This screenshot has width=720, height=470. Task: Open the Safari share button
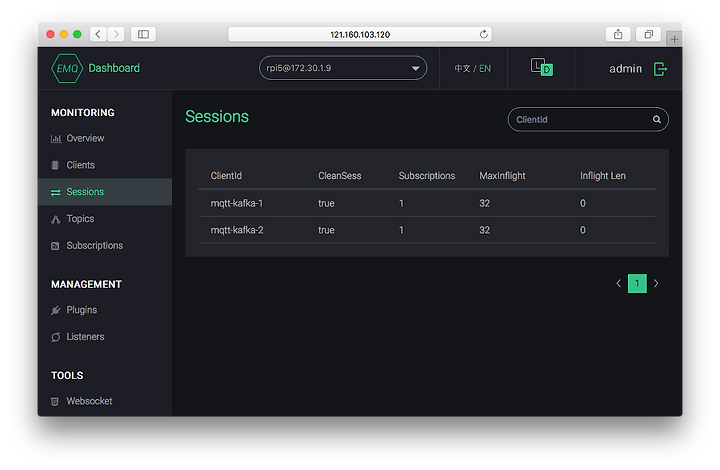[x=618, y=34]
